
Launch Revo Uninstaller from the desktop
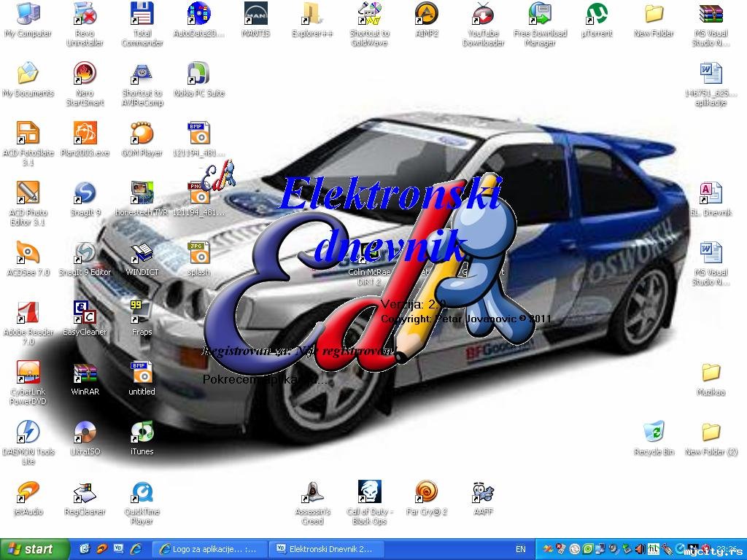coord(85,15)
